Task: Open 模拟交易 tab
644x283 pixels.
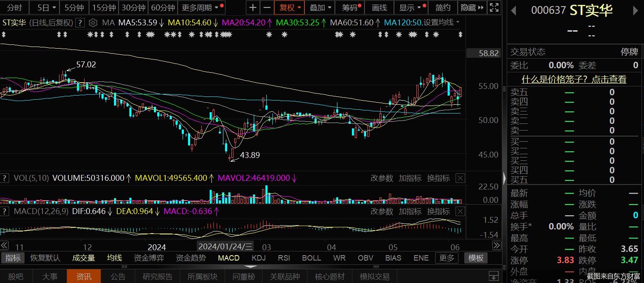Action: [x=375, y=276]
